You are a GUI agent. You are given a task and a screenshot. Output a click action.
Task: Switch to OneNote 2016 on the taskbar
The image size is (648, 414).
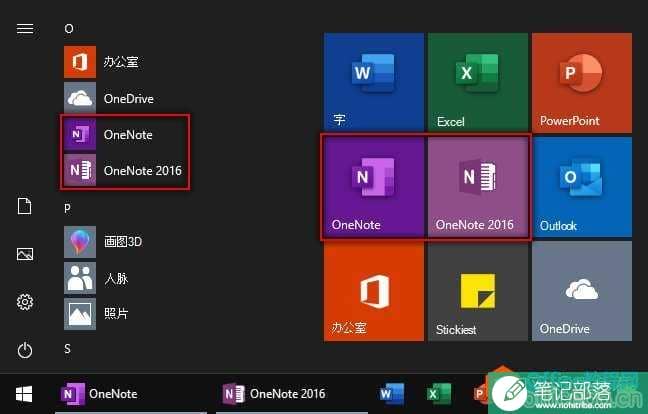(x=292, y=394)
